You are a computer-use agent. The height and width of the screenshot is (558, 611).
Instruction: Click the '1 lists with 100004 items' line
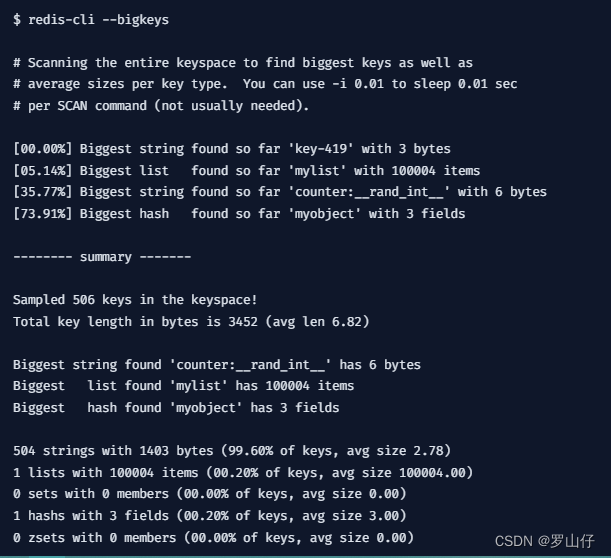point(243,473)
